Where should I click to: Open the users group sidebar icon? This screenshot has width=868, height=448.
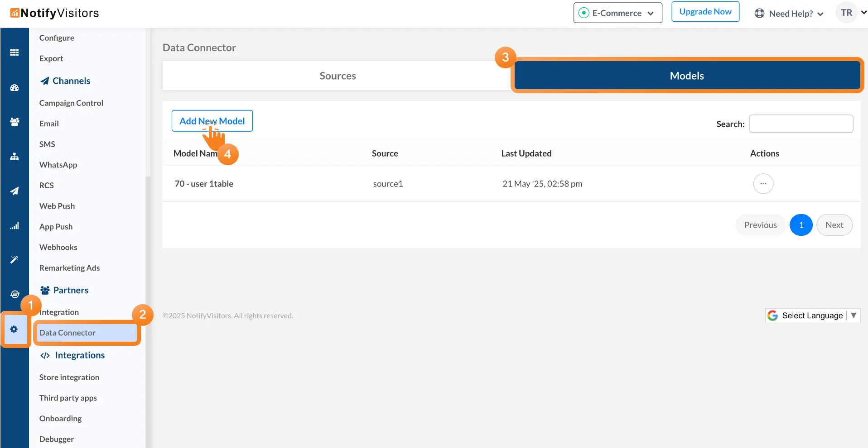(14, 122)
